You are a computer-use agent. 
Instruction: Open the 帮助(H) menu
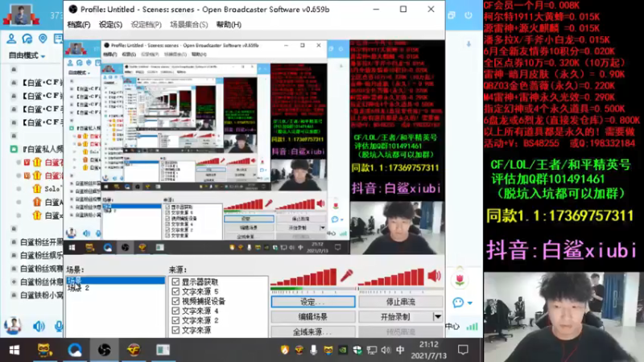click(229, 25)
